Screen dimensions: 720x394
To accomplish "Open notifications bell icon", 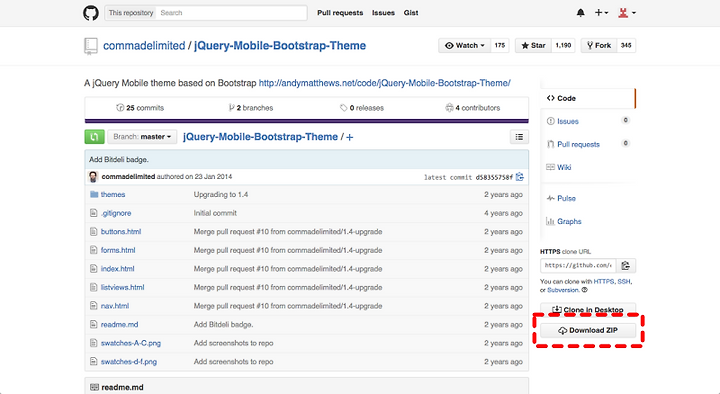I will pos(580,13).
